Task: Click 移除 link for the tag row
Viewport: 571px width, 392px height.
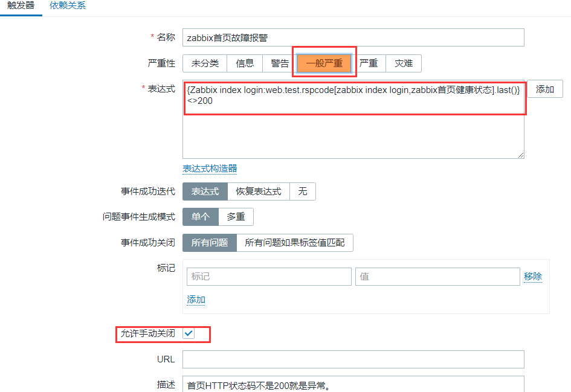Action: [x=533, y=277]
